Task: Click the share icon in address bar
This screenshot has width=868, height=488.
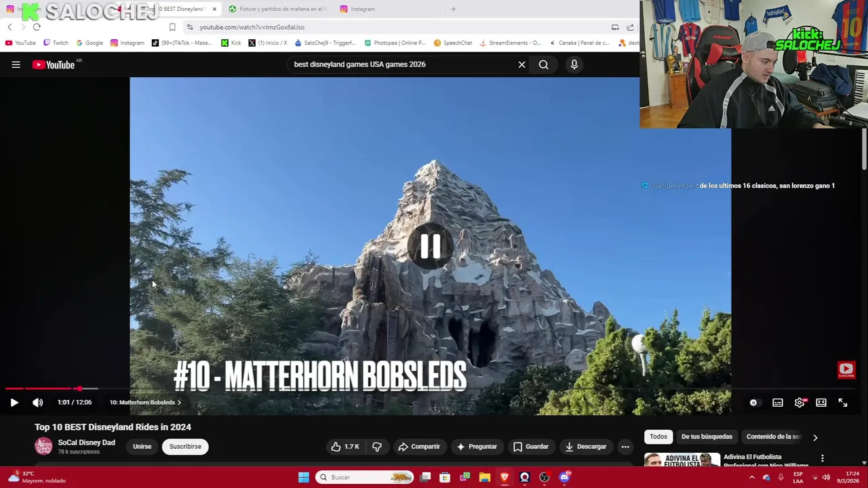Action: tap(630, 27)
